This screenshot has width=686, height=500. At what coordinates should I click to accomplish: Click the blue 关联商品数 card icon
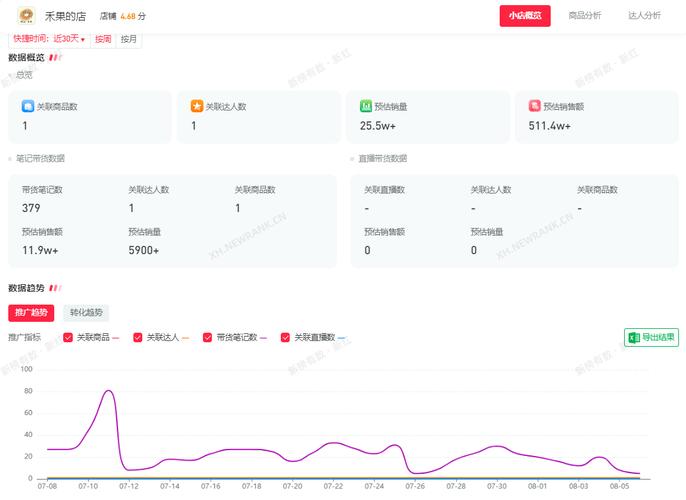[x=28, y=106]
